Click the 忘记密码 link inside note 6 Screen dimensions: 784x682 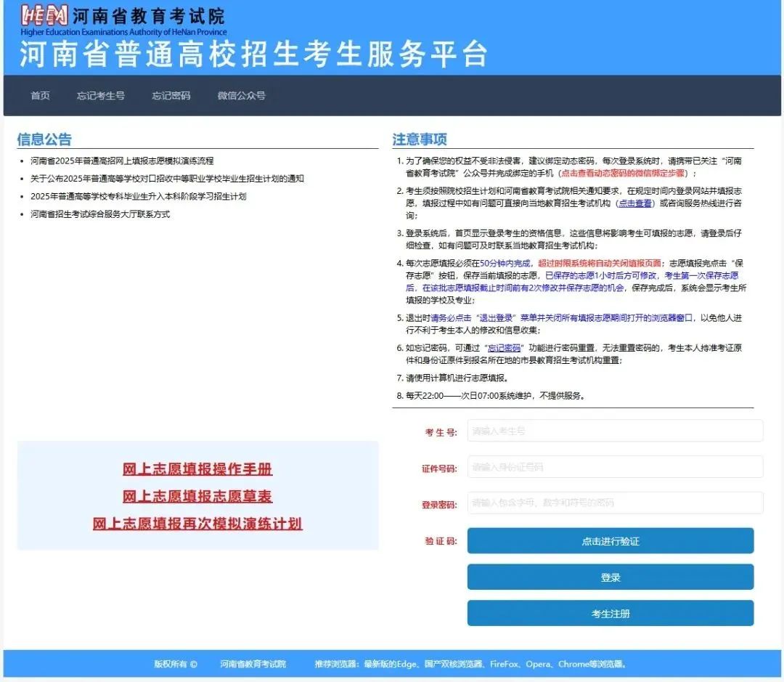(x=504, y=348)
